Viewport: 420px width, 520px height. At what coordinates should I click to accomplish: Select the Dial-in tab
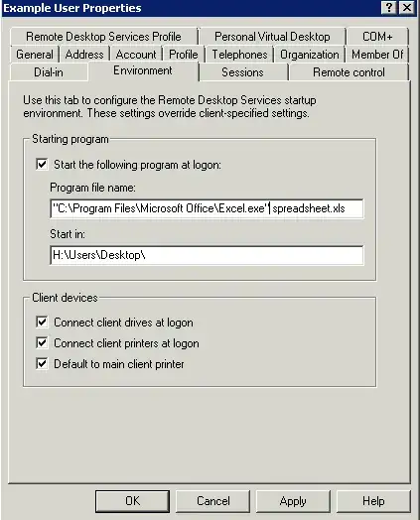coord(49,72)
